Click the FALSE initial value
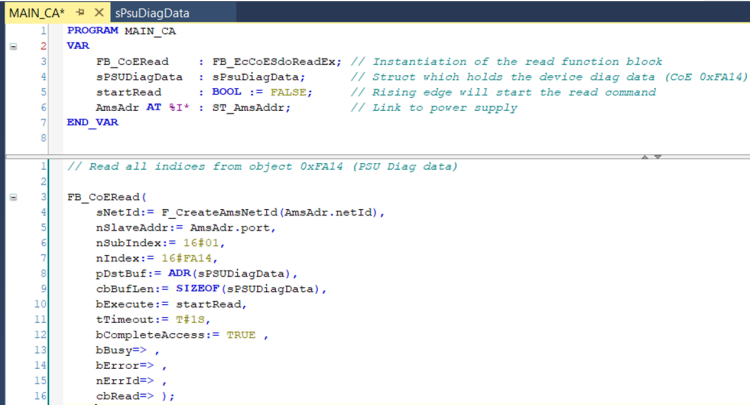This screenshot has height=405, width=750. coord(288,92)
